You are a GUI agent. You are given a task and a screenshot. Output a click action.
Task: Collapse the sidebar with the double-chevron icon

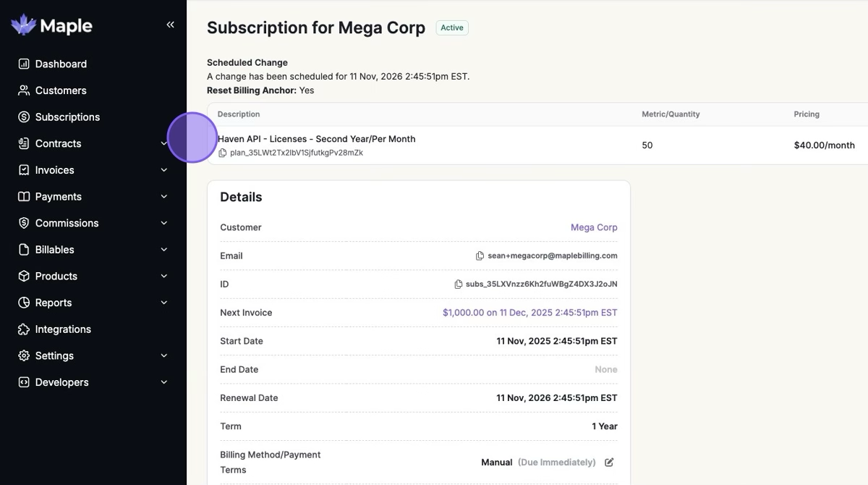click(x=170, y=25)
